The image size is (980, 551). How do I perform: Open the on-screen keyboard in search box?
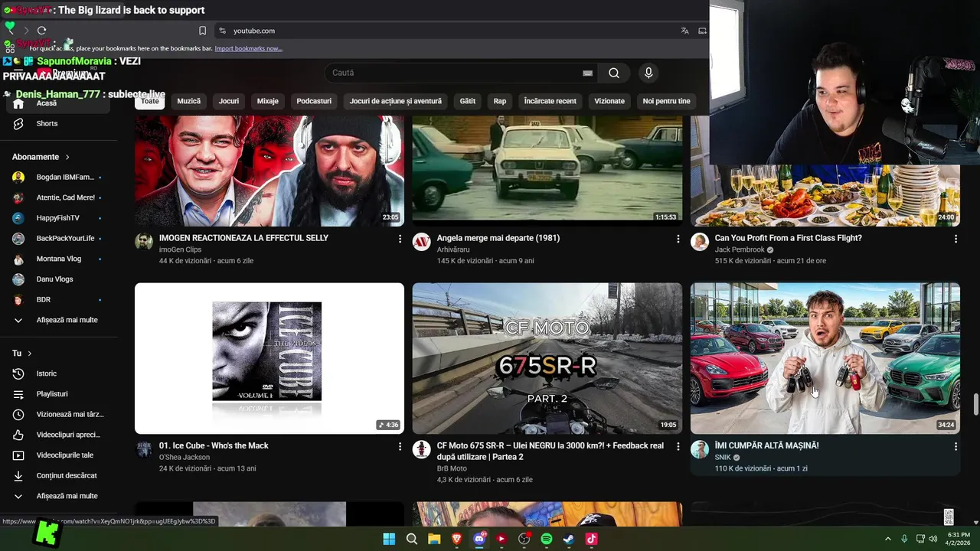(587, 73)
